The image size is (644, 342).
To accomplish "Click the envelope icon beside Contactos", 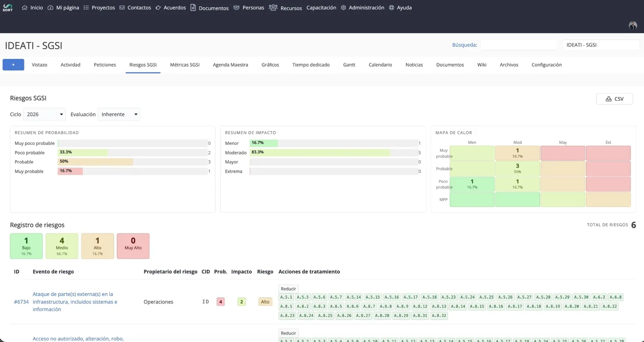I will tap(122, 8).
